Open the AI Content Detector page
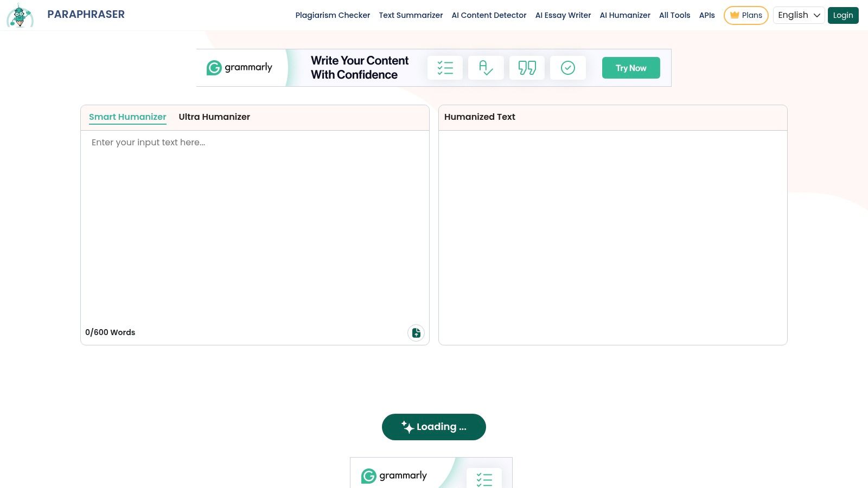The image size is (868, 488). (x=489, y=15)
